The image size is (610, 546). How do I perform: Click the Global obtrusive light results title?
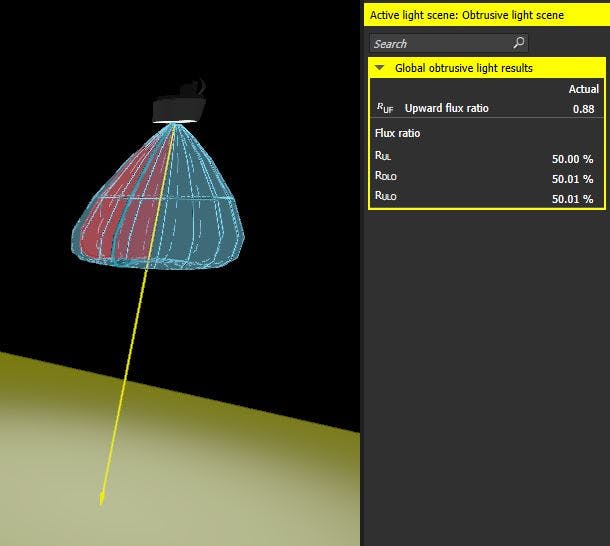(464, 68)
